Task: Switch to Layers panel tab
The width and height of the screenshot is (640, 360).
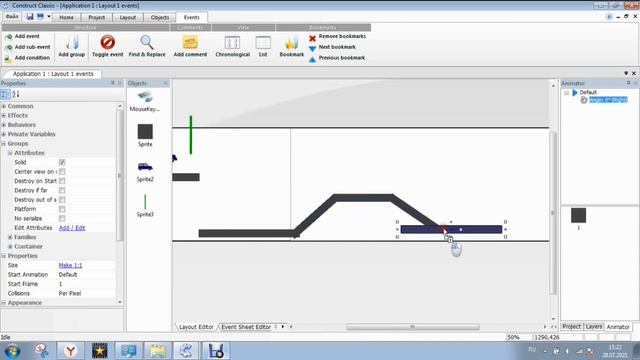Action: (593, 327)
